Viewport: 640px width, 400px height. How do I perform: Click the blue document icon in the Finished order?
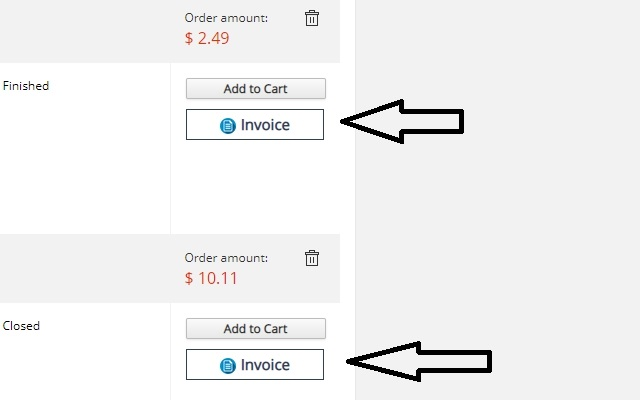tap(228, 126)
